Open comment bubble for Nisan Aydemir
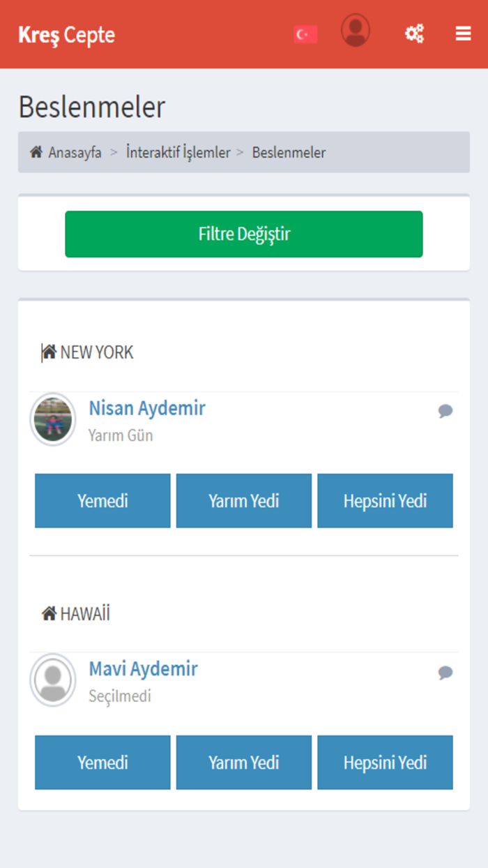 click(x=445, y=411)
